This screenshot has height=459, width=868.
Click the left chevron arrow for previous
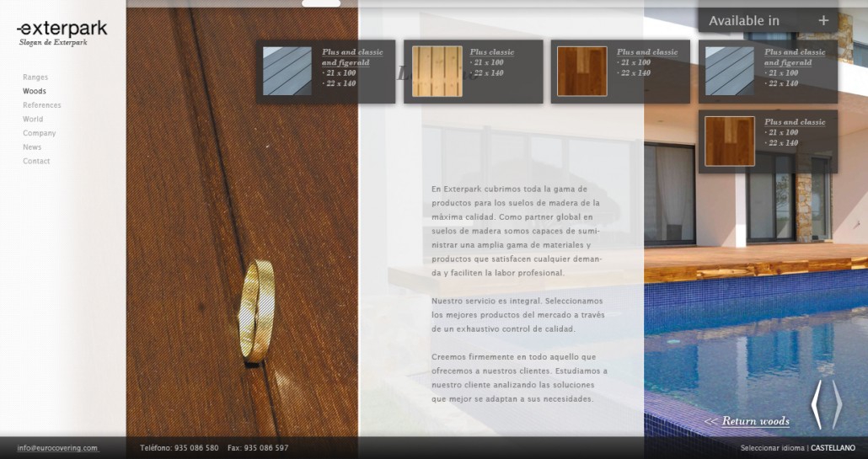point(816,404)
